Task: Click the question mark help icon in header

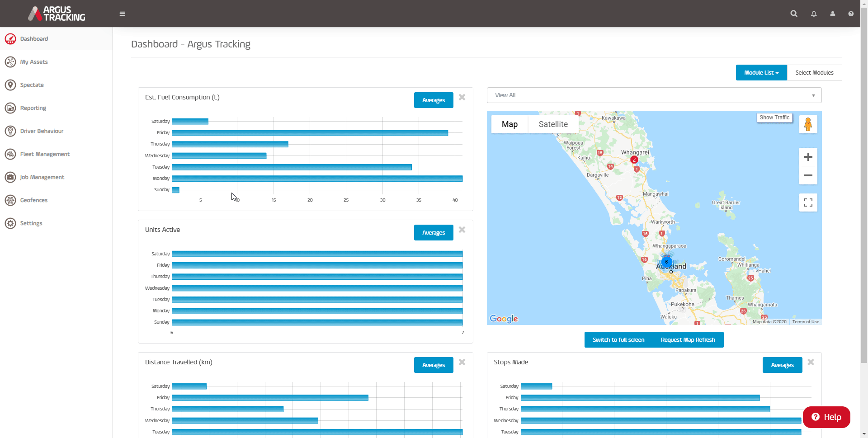Action: pyautogui.click(x=851, y=14)
